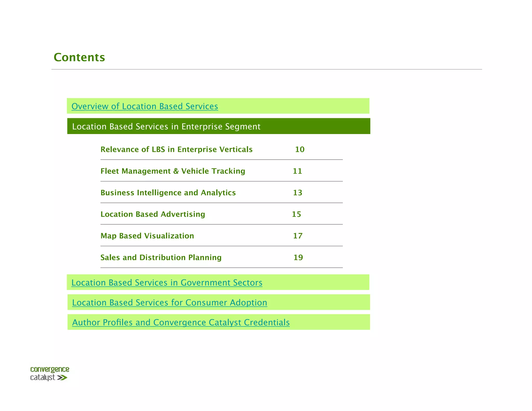Click Business Intelligence and Analytics entry
This screenshot has width=532, height=411.
pos(168,193)
